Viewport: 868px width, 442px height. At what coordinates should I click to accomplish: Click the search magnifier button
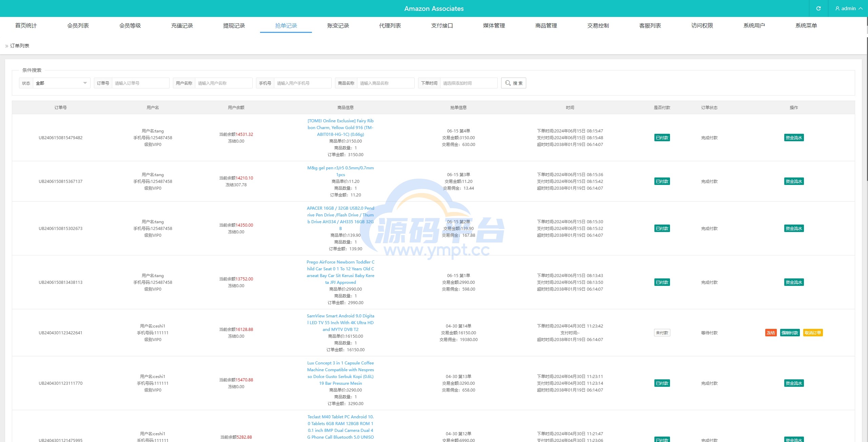[513, 83]
